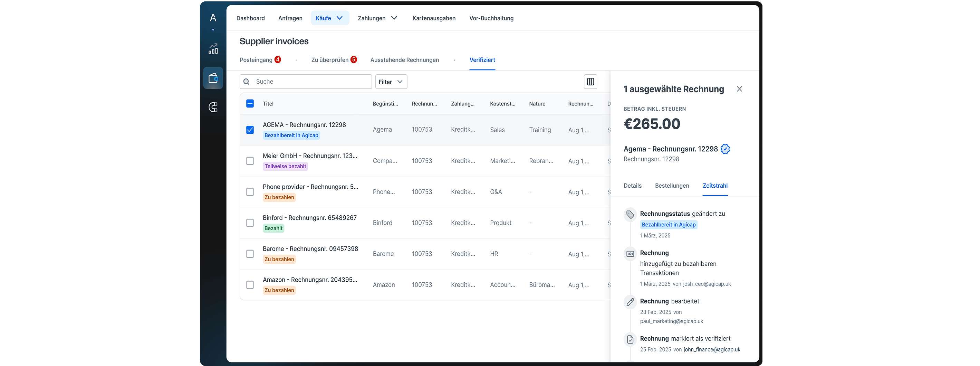Click the Kostenst... column header
Viewport: 980px width, 366px height.
pos(502,104)
